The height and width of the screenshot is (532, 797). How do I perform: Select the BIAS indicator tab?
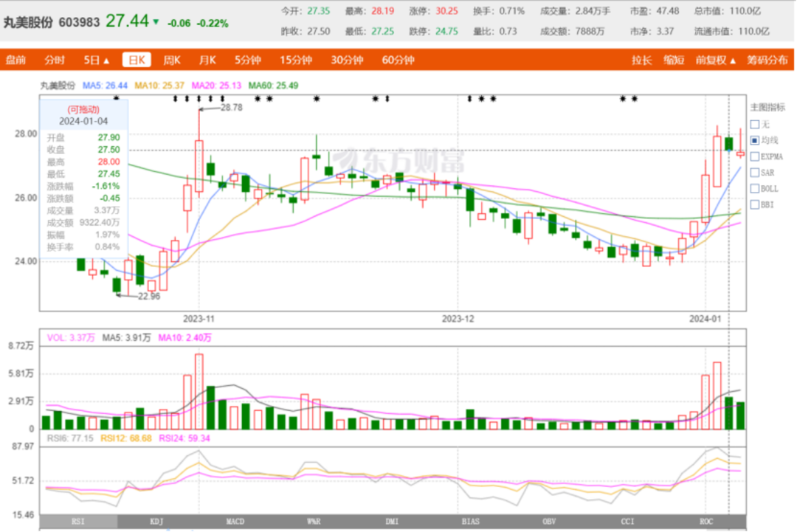[471, 522]
